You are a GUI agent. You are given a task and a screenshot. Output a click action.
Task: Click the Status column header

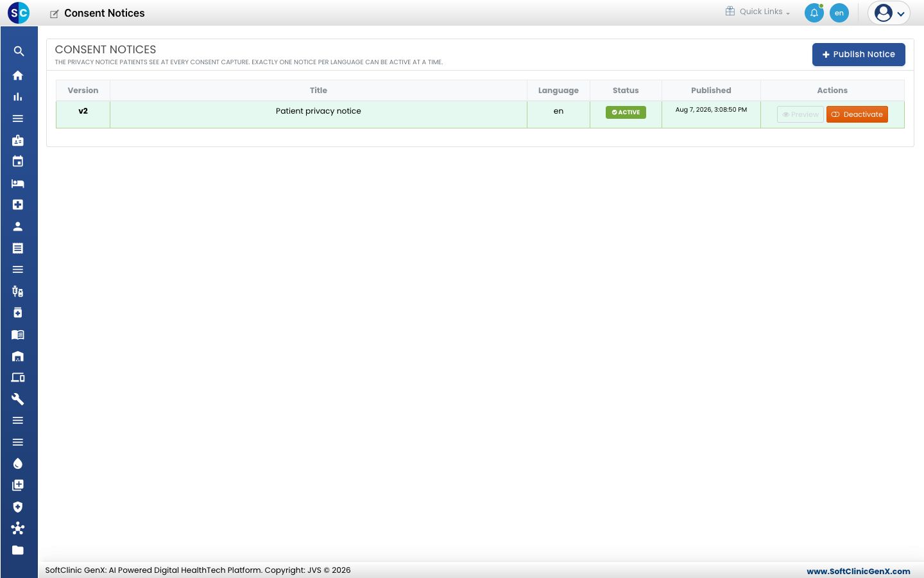click(626, 91)
